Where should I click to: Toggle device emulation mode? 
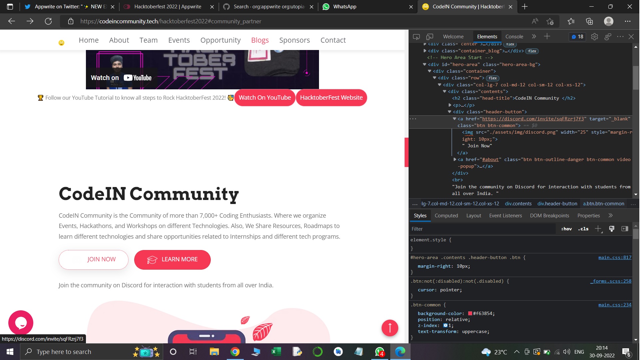(x=430, y=37)
